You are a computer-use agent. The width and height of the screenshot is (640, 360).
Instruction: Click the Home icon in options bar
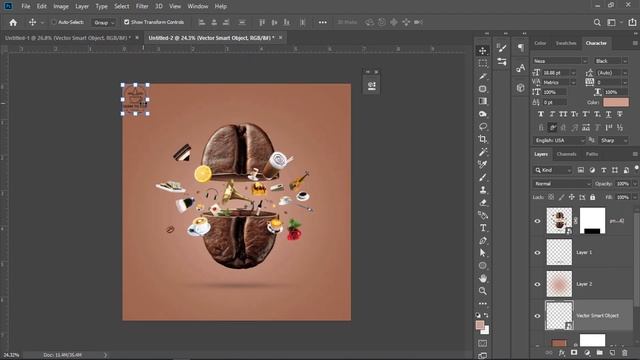click(13, 22)
